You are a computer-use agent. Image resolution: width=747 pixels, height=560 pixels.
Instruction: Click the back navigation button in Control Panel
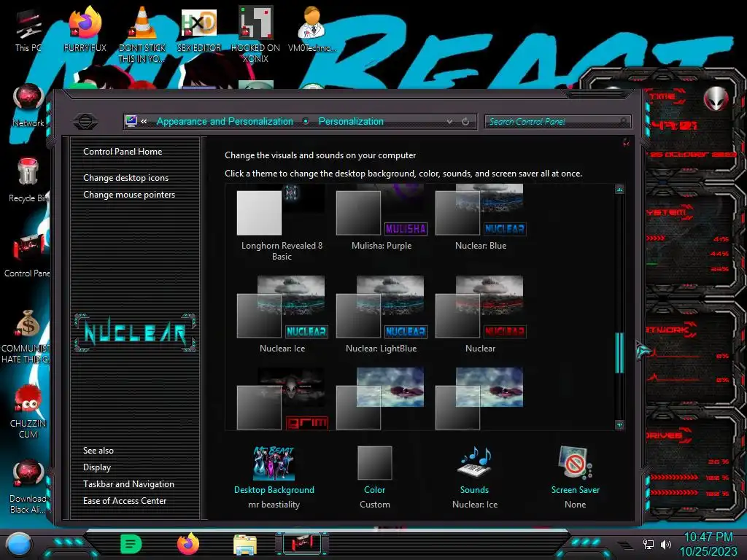coord(86,122)
